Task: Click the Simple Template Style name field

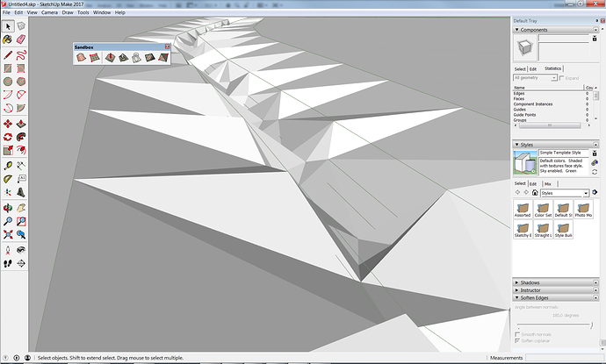Action: (x=564, y=153)
